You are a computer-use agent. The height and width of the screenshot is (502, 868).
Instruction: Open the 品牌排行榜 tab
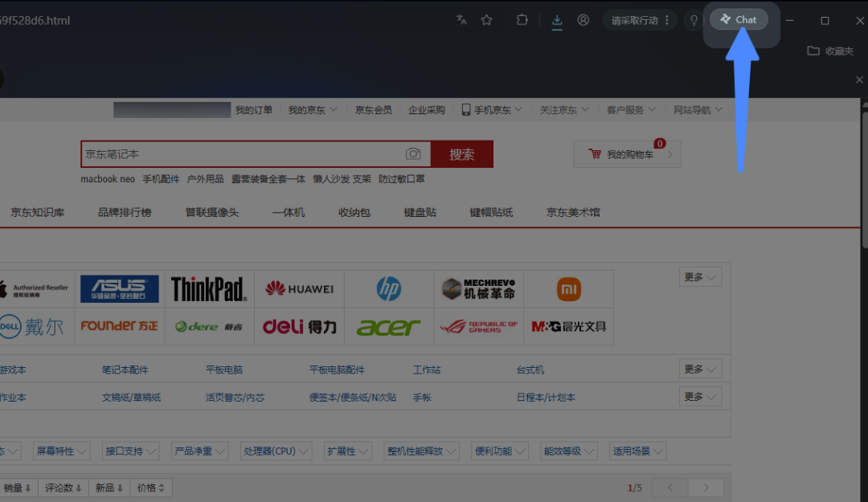[125, 212]
